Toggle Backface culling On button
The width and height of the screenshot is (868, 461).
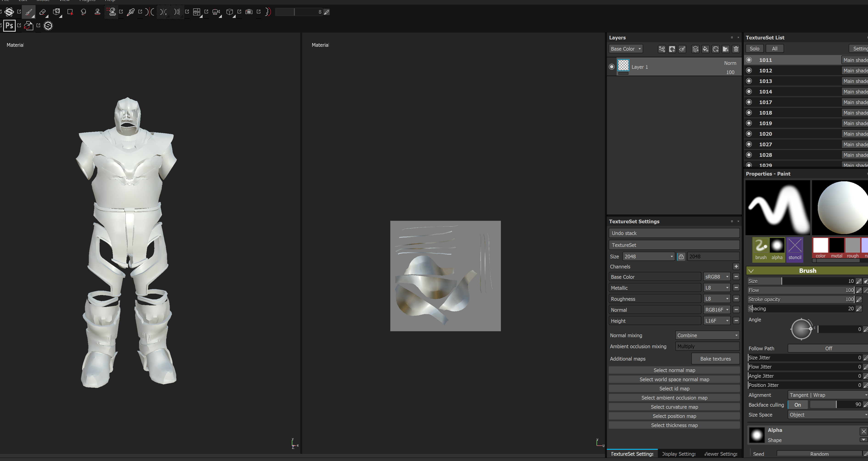click(x=798, y=405)
